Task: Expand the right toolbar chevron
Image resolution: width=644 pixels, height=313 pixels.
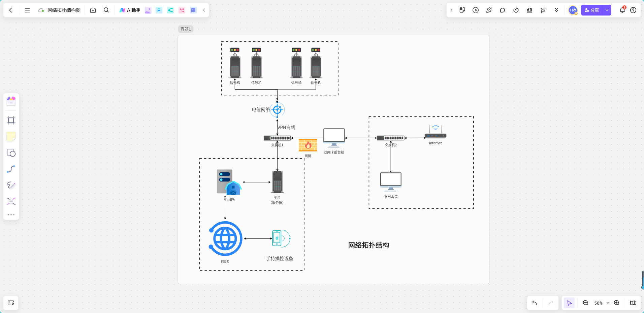Action: tap(451, 10)
